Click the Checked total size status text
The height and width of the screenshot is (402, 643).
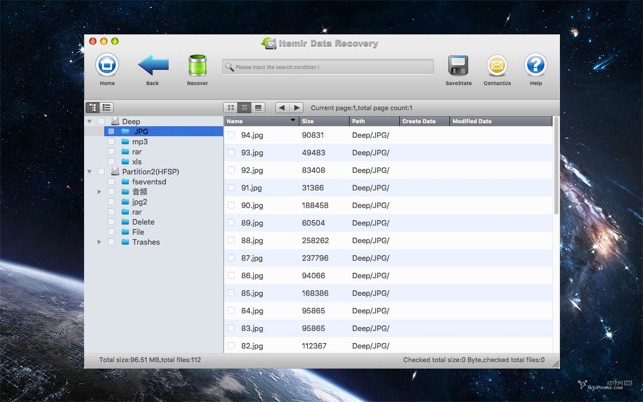click(474, 360)
